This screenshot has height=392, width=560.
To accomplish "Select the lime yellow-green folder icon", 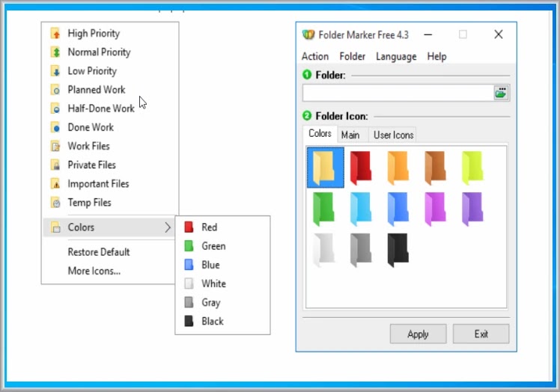I will tap(472, 168).
